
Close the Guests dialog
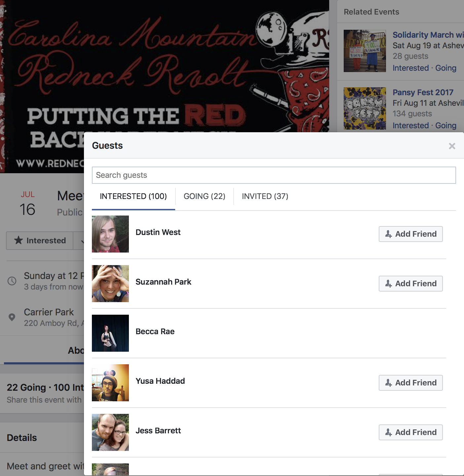(452, 146)
